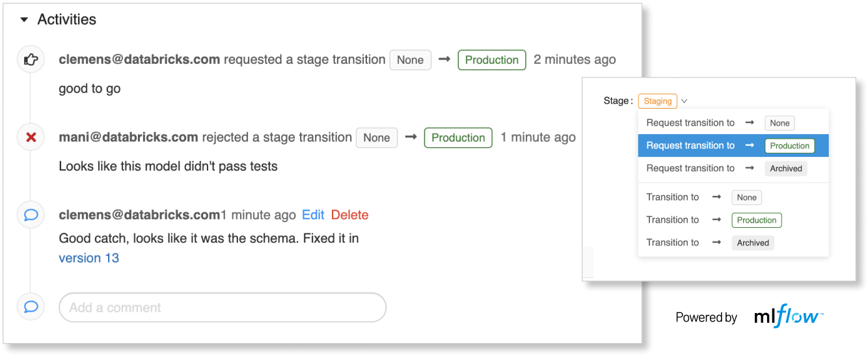Focus the Add a comment field

point(222,307)
